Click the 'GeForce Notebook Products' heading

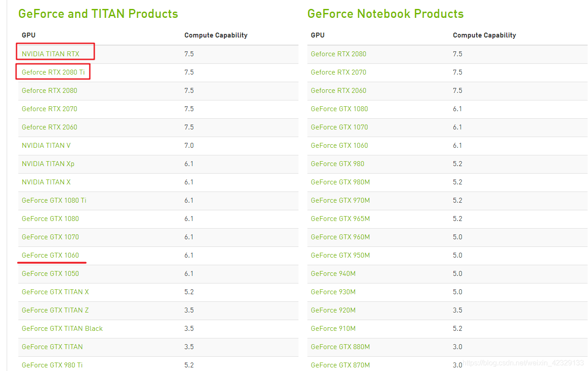click(x=386, y=14)
